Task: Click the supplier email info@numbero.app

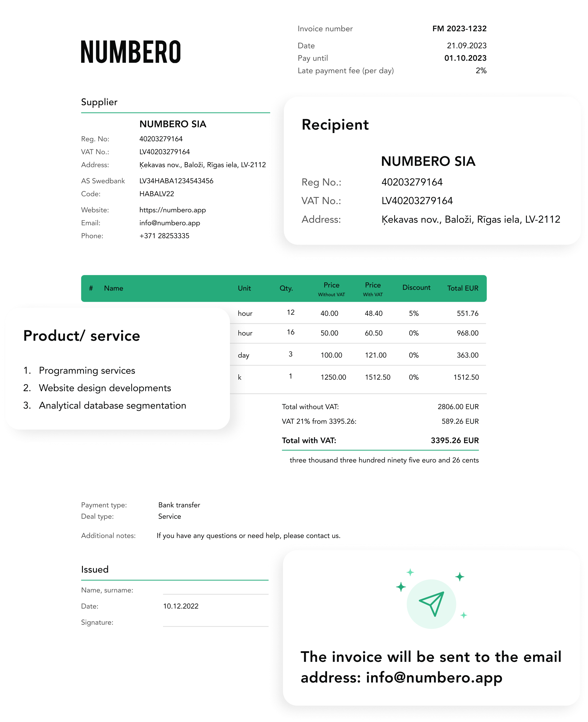Action: tap(170, 223)
